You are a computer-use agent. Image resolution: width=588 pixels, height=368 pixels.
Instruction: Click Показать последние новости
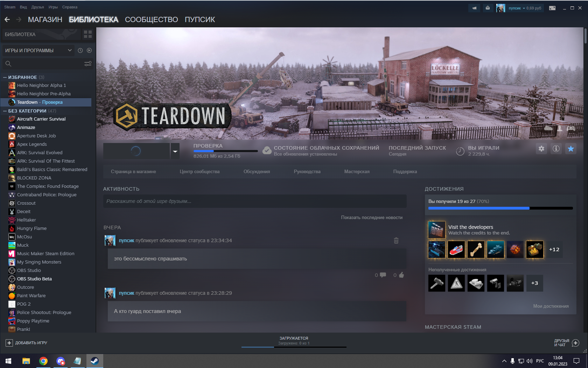click(372, 218)
